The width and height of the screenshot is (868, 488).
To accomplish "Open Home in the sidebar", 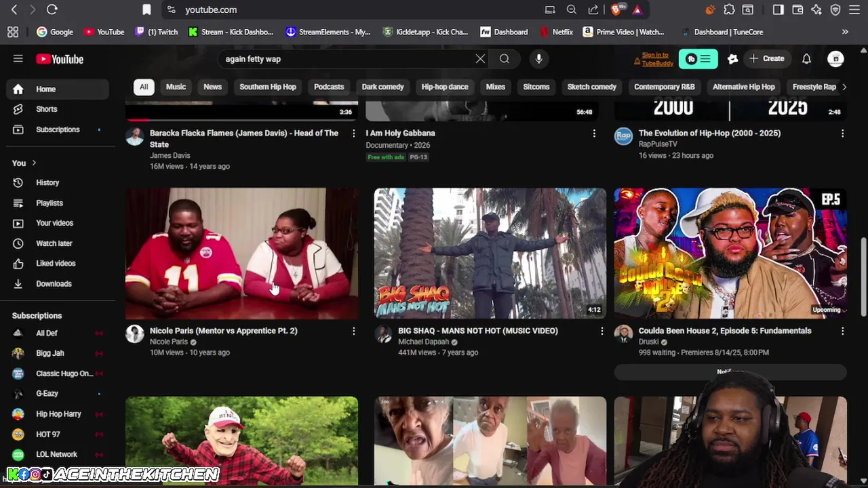I will pyautogui.click(x=58, y=89).
